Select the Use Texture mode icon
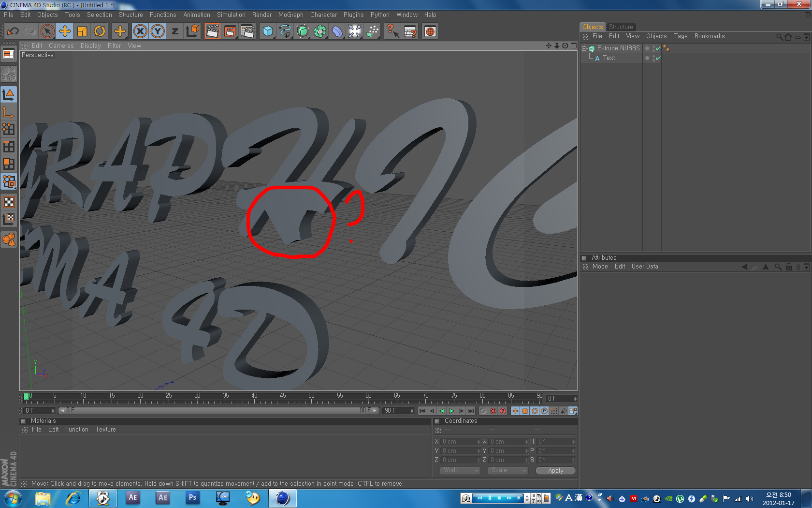Image resolution: width=812 pixels, height=508 pixels. click(9, 202)
